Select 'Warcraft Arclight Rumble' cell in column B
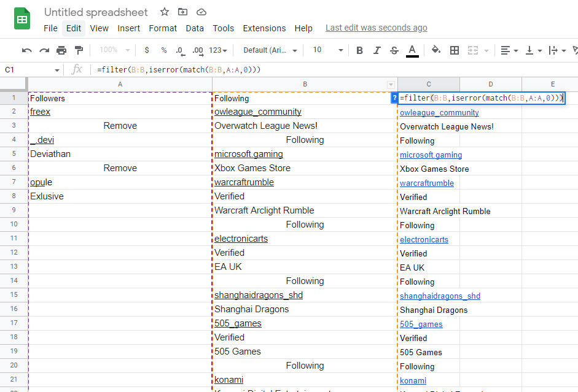The height and width of the screenshot is (392, 578). point(305,210)
